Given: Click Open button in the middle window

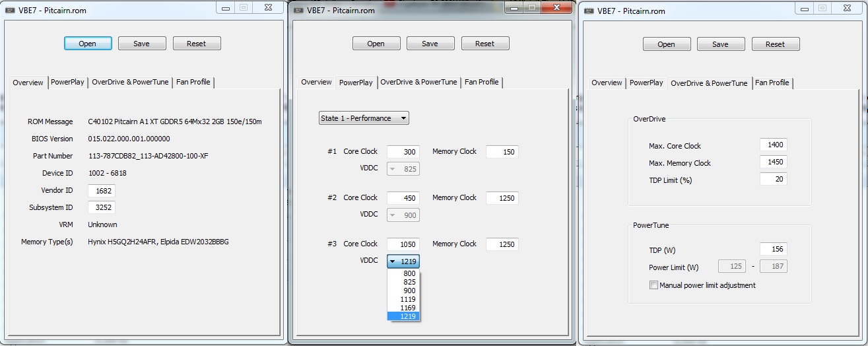Looking at the screenshot, I should pyautogui.click(x=376, y=44).
